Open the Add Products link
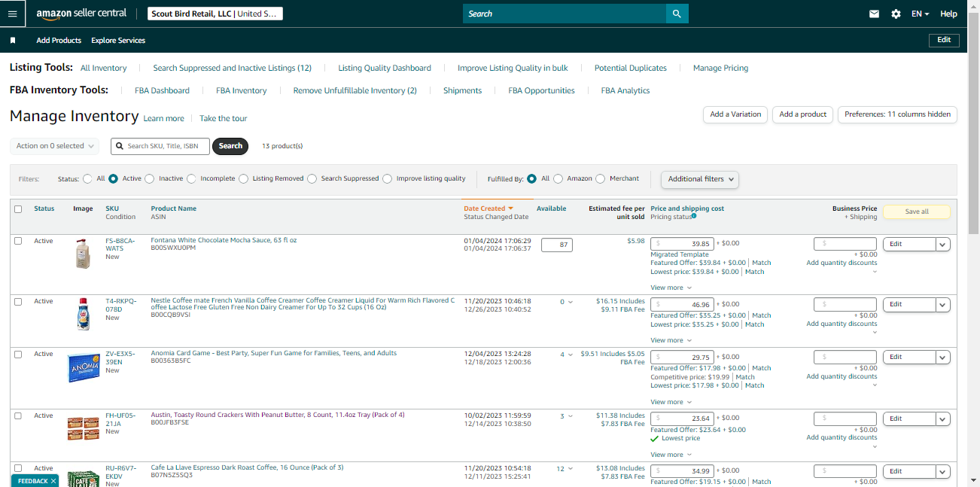This screenshot has height=487, width=980. [59, 40]
